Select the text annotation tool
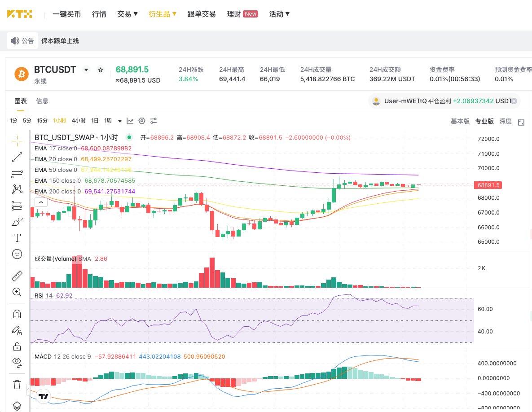This screenshot has width=532, height=412. 17,237
